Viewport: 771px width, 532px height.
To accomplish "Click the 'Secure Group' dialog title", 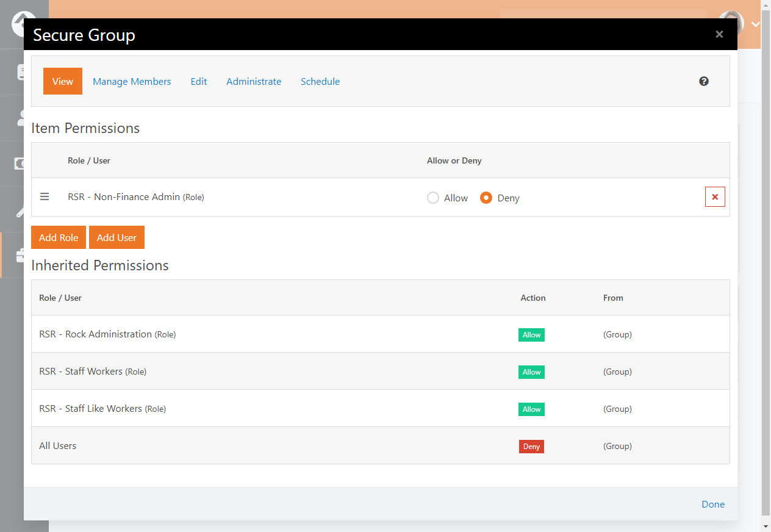I will (x=84, y=35).
